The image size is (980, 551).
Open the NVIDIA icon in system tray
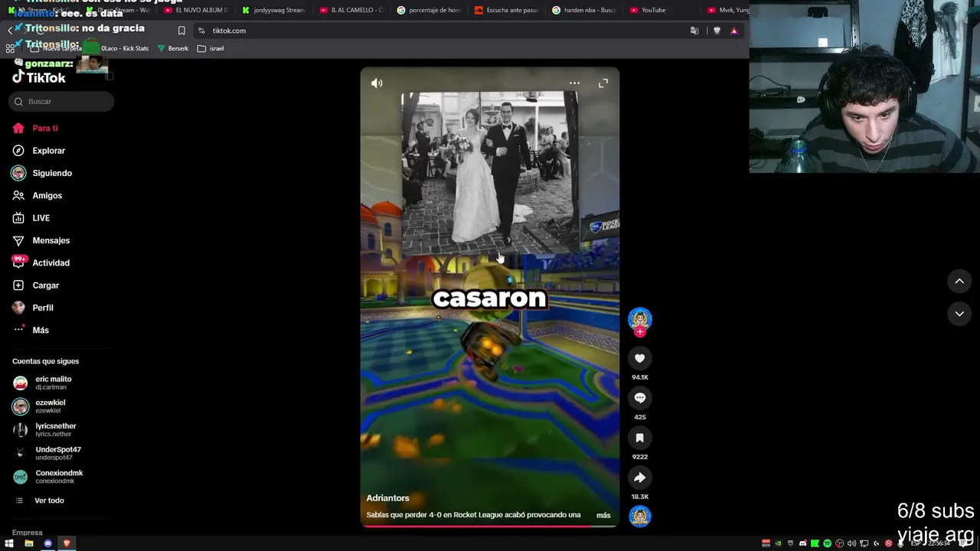click(x=778, y=543)
